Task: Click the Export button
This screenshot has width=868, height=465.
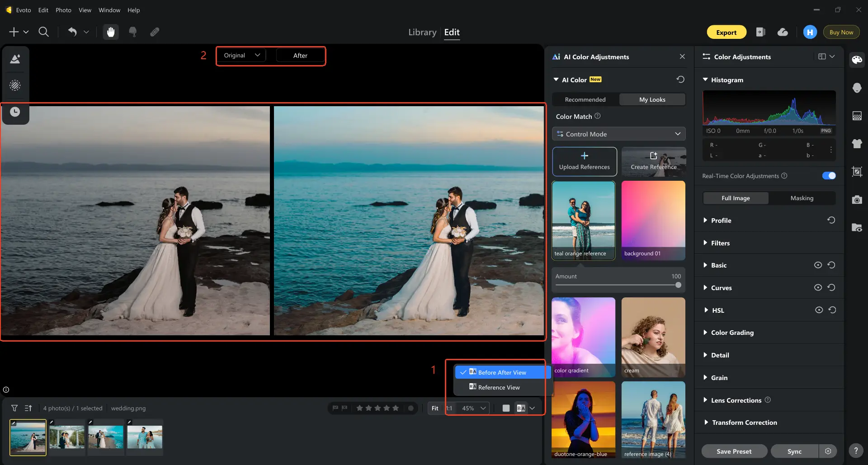Action: point(726,32)
